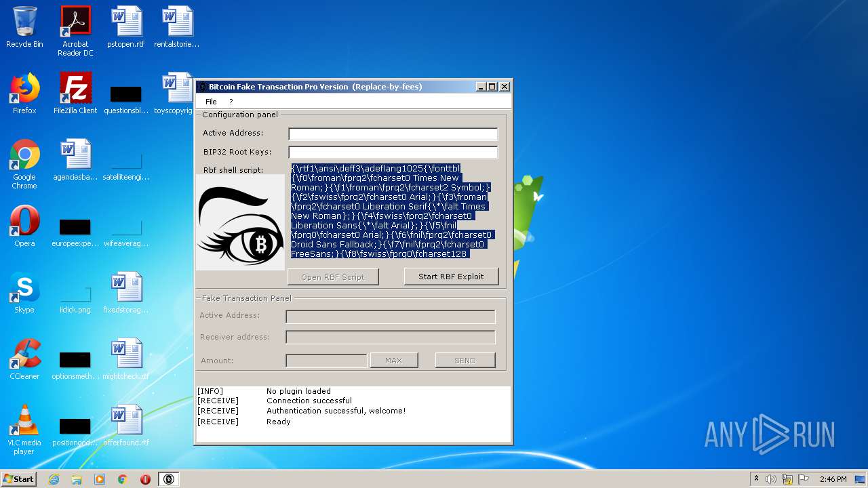Select the questionsbl... desktop file
This screenshot has height=488, width=868.
[x=126, y=98]
